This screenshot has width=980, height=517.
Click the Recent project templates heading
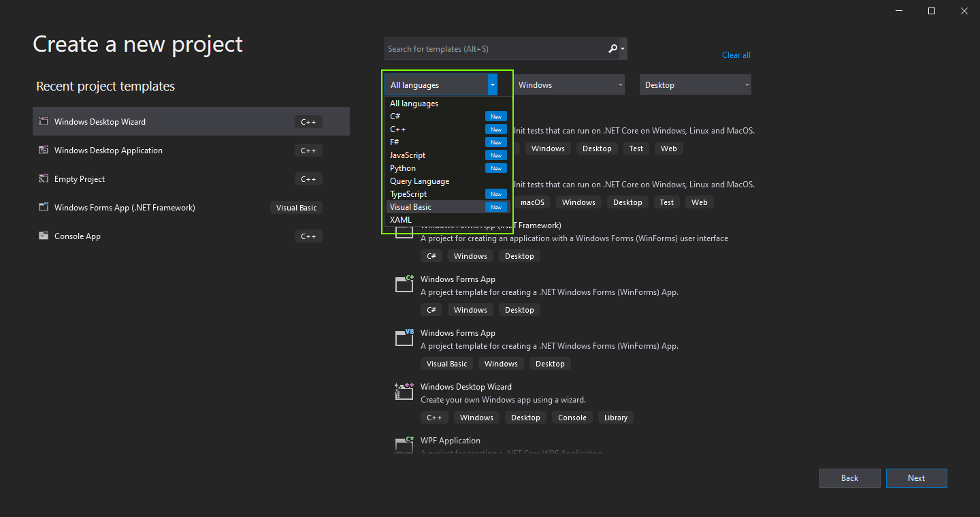click(105, 87)
